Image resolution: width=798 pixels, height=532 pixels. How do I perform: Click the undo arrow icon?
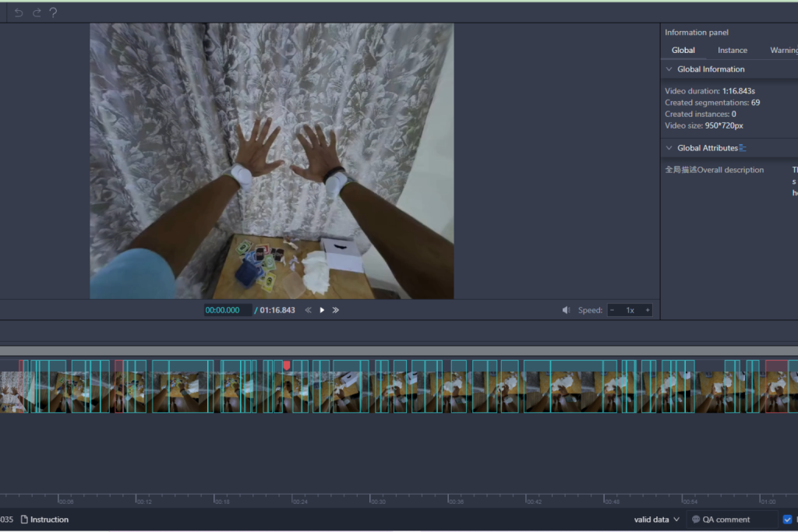click(19, 12)
